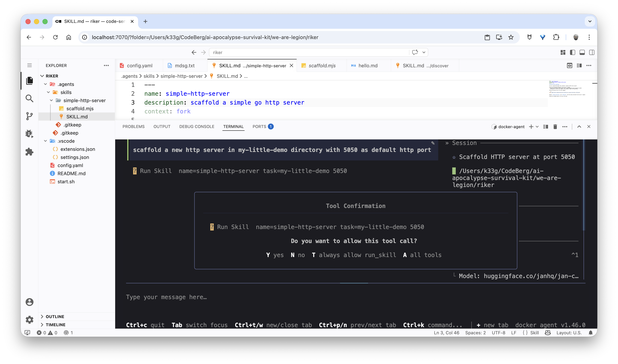Kill terminal with the trash icon
Viewport: 618px width, 364px height.
pos(555,126)
